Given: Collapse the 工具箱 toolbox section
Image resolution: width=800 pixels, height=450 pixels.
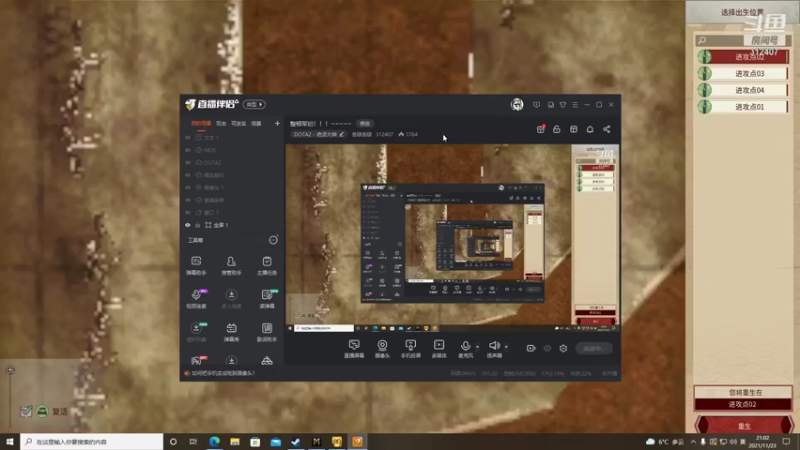Looking at the screenshot, I should [273, 240].
